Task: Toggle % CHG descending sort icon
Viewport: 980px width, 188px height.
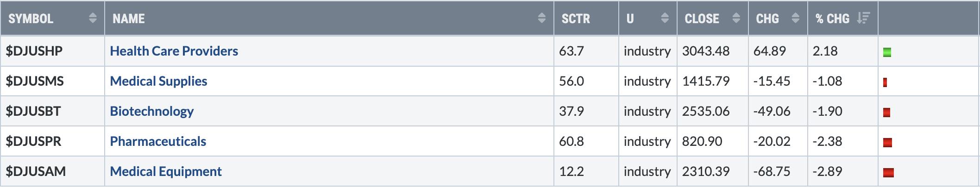Action: click(x=863, y=18)
